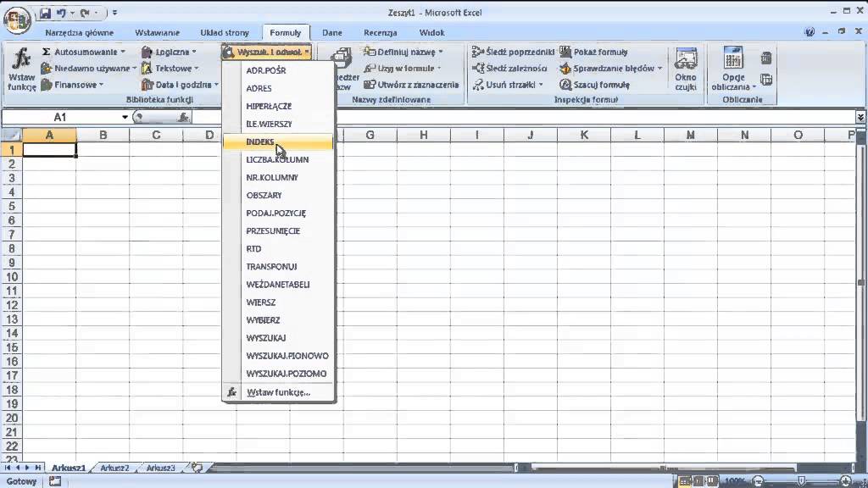Screen dimensions: 868x488
Task: Choose PRZESUNIĘCIE function
Action: click(278, 231)
